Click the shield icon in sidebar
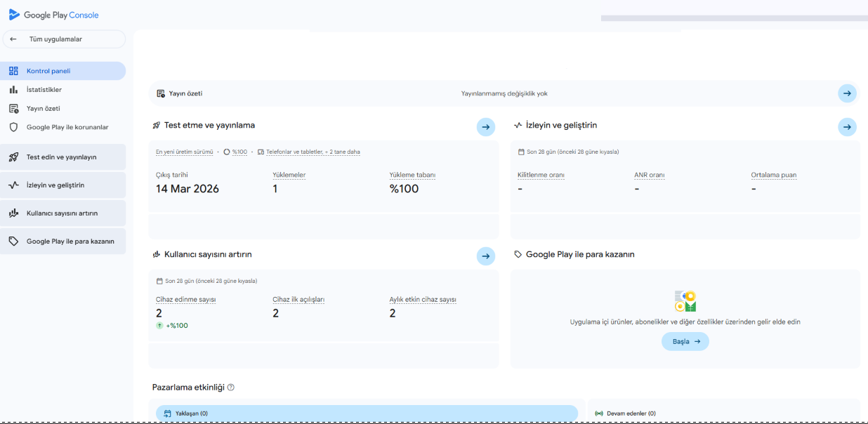The width and height of the screenshot is (868, 424). [13, 128]
